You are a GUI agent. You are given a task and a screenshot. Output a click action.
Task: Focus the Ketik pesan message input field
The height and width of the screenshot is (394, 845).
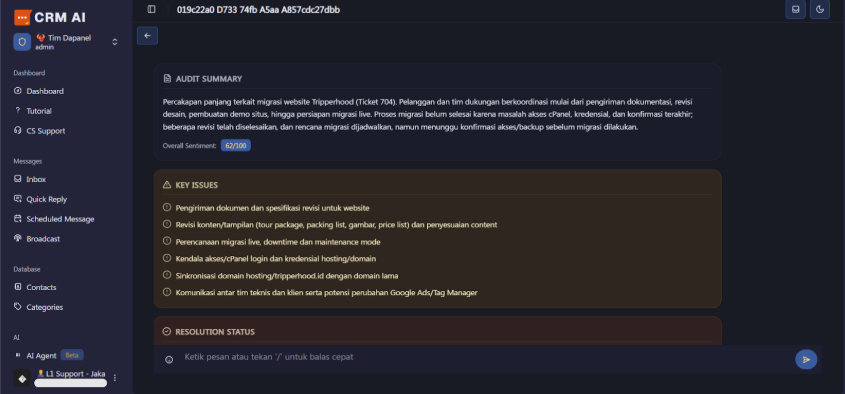[x=485, y=357]
